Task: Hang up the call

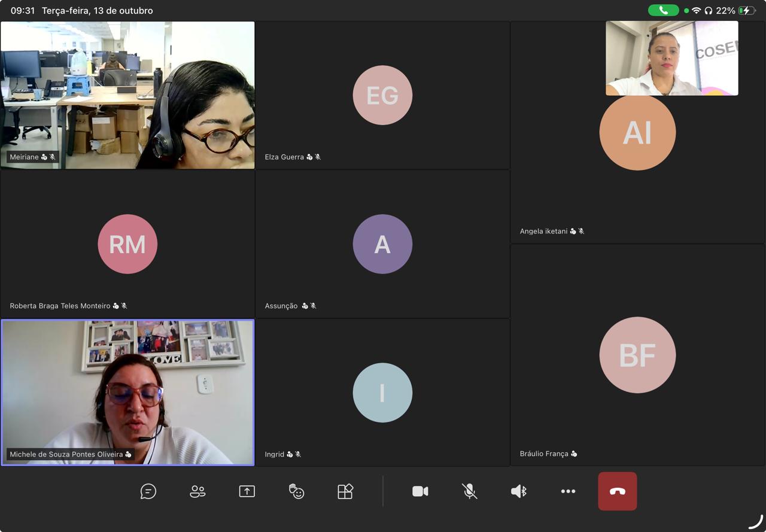Action: (618, 491)
